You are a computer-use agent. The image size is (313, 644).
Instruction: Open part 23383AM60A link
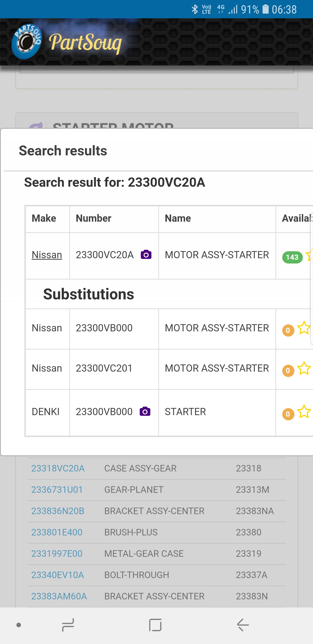pyautogui.click(x=59, y=596)
